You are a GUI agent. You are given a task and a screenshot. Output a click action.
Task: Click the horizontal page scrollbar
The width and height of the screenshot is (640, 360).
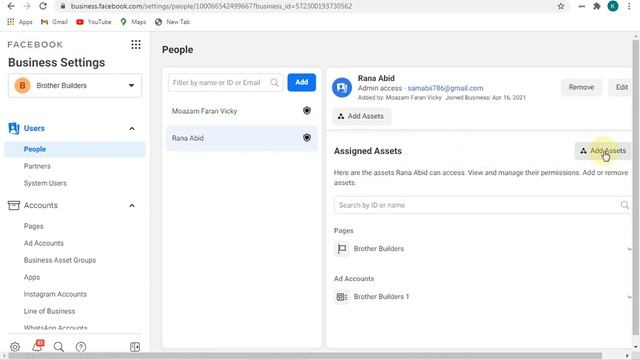(x=305, y=356)
